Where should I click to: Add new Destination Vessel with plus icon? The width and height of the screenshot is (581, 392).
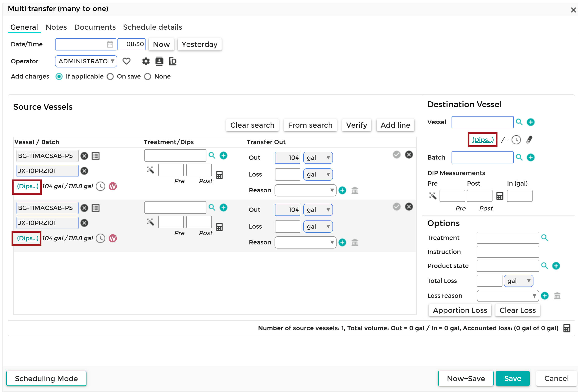[531, 122]
